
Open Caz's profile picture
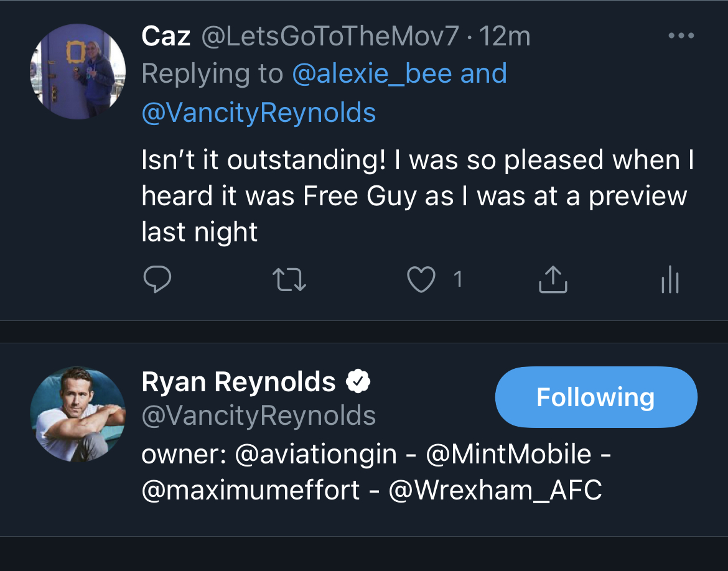pos(78,72)
